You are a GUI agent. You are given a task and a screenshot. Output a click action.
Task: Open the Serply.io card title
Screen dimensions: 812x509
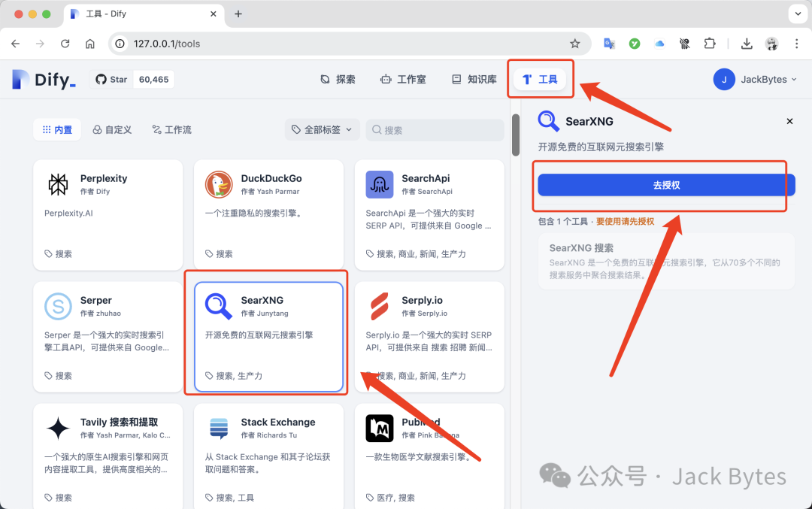[422, 300]
